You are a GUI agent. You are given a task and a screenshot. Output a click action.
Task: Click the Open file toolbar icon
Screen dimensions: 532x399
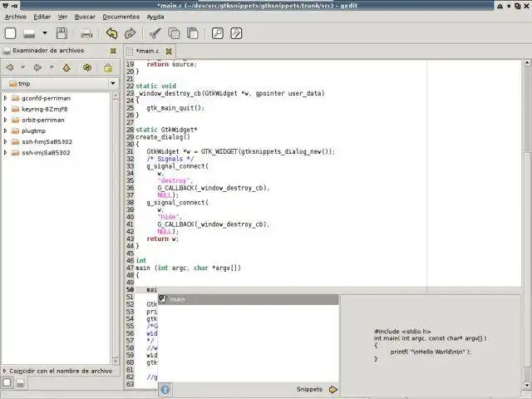[x=29, y=33]
